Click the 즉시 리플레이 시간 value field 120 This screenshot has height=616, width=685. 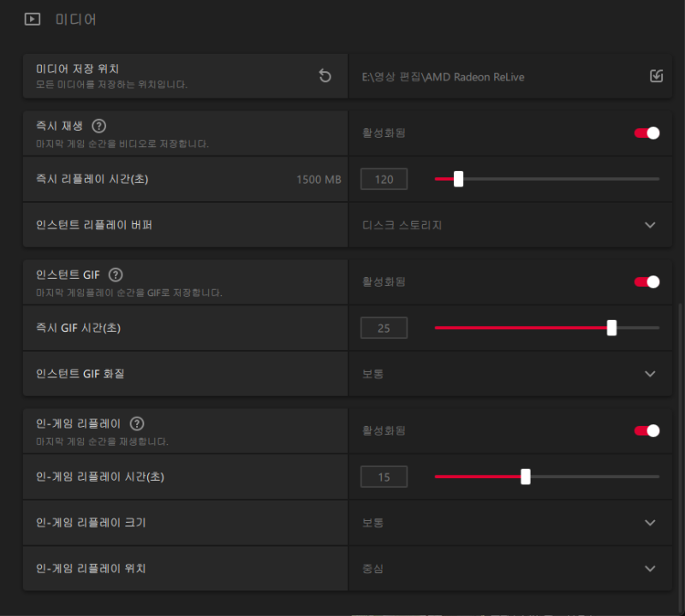click(384, 179)
